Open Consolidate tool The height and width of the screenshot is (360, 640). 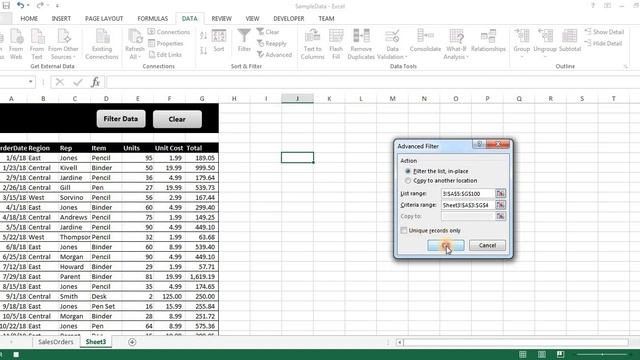pos(425,41)
